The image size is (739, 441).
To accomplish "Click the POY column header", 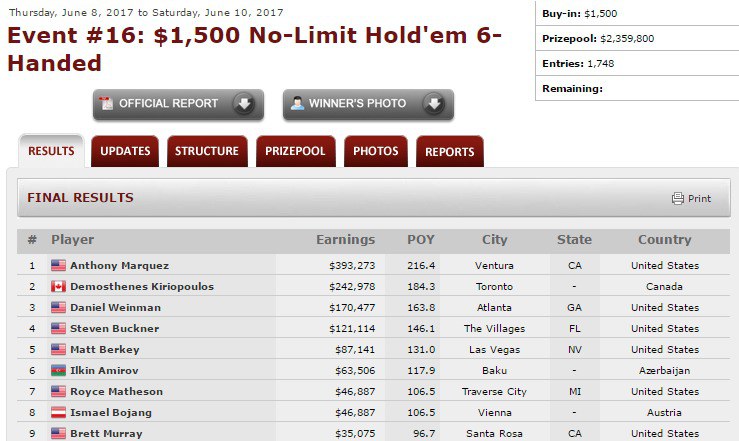I will (x=421, y=240).
